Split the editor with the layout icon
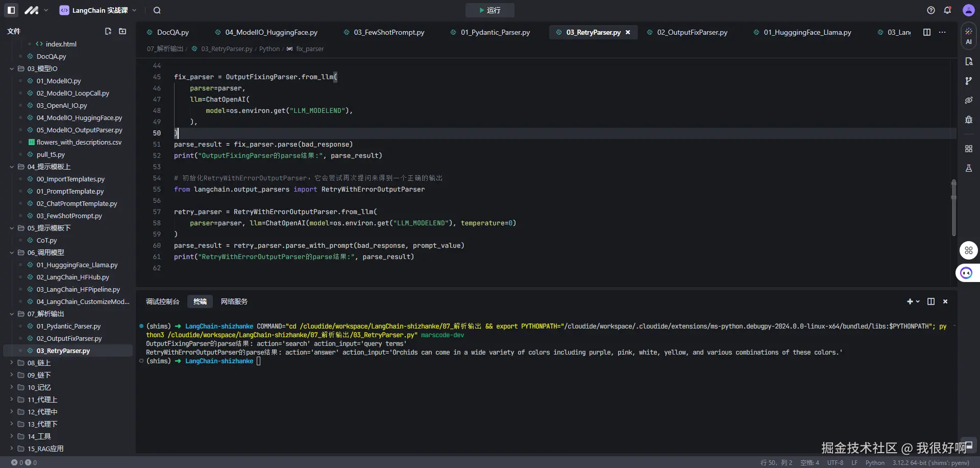 [x=927, y=32]
